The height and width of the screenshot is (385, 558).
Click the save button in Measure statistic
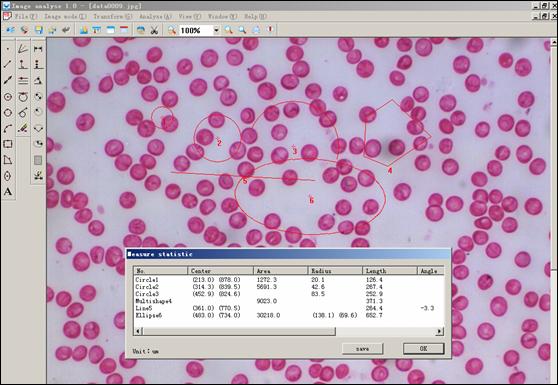point(363,349)
